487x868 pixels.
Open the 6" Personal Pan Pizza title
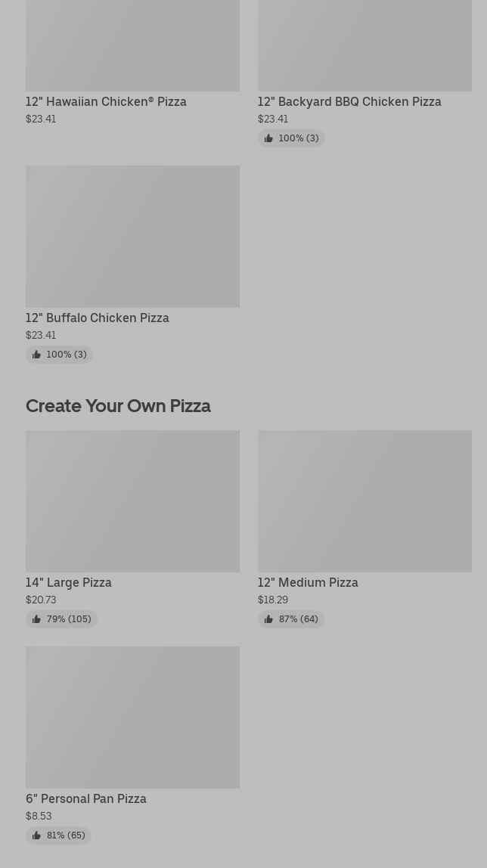tap(85, 798)
